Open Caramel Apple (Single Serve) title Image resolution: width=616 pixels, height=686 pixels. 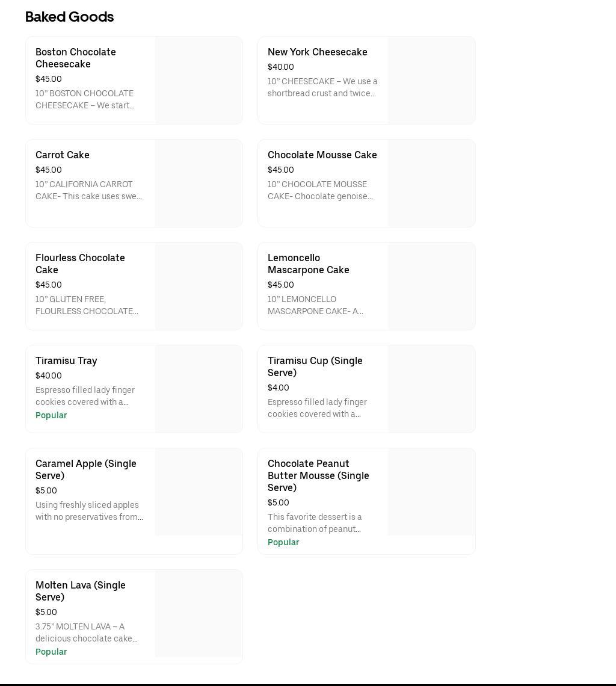click(x=85, y=469)
